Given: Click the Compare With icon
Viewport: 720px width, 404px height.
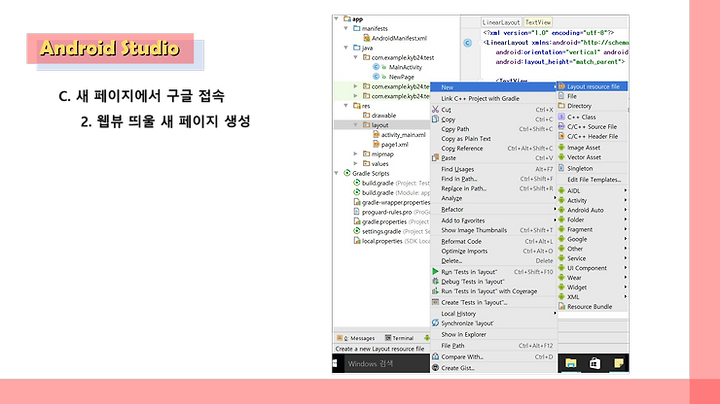Looking at the screenshot, I should coord(435,356).
